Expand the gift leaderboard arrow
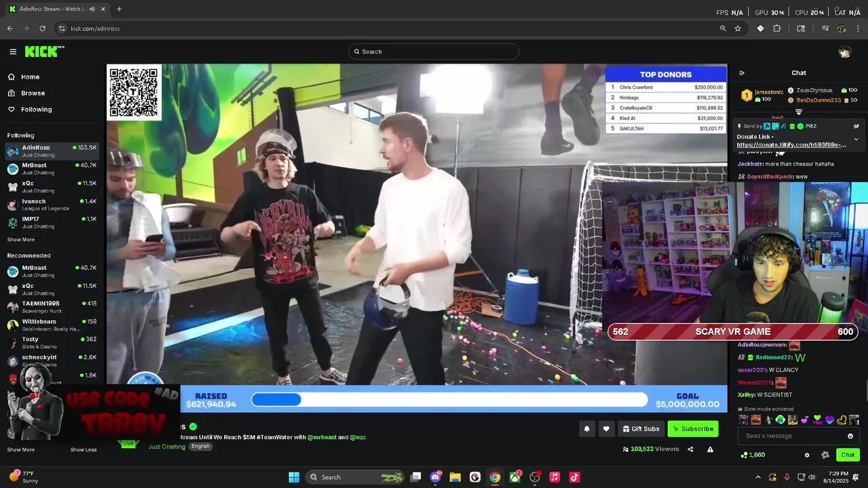This screenshot has height=488, width=868. tap(799, 112)
